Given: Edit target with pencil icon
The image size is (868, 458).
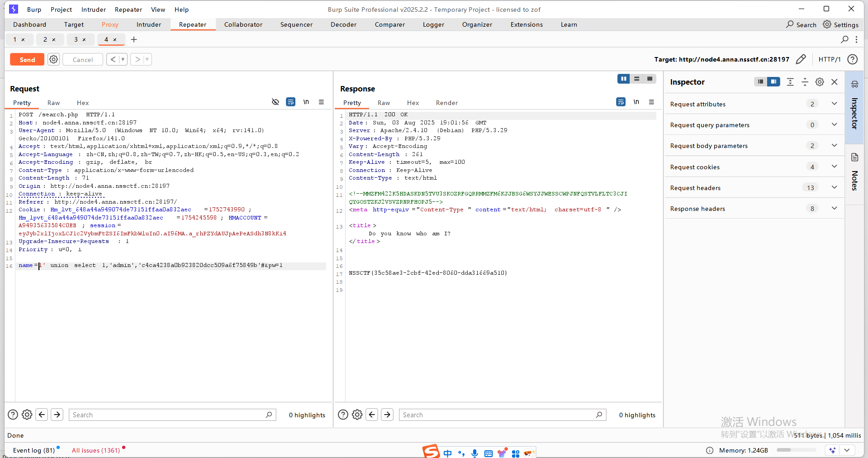Looking at the screenshot, I should (x=801, y=59).
